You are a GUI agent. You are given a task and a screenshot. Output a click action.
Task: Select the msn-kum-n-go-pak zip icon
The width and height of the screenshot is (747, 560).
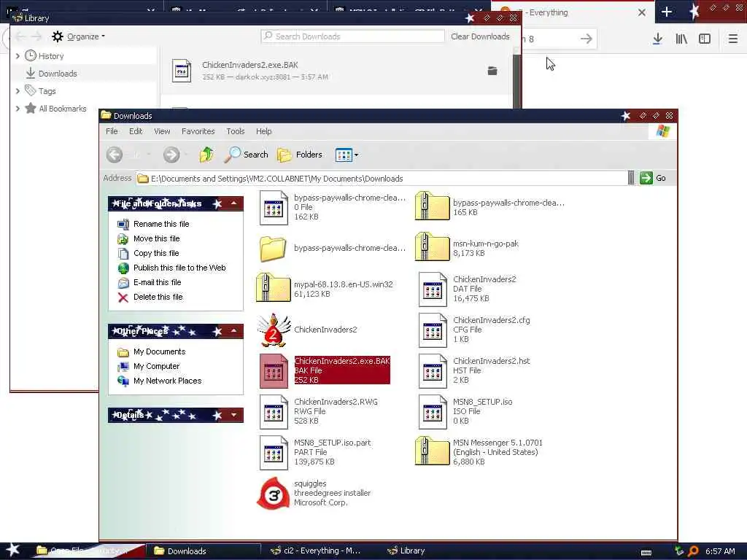432,246
